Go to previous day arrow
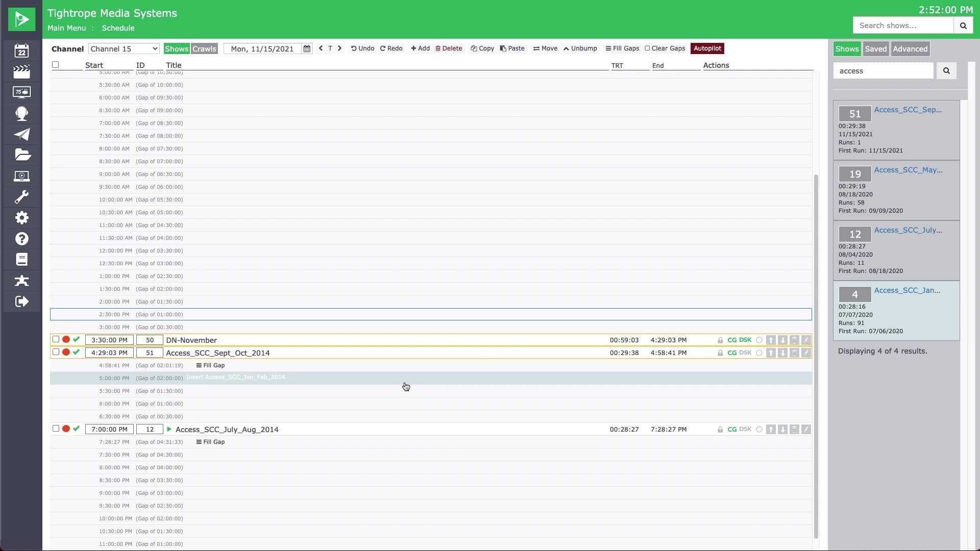 point(321,48)
